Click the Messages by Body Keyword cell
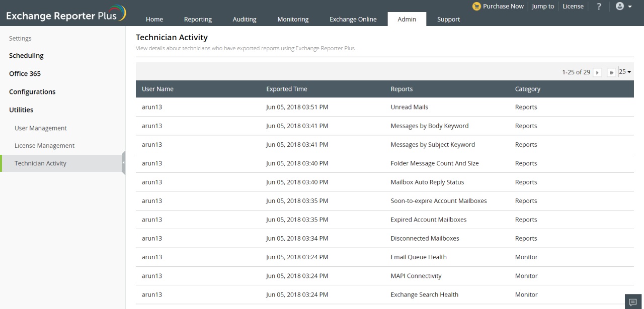The image size is (644, 309). (430, 126)
